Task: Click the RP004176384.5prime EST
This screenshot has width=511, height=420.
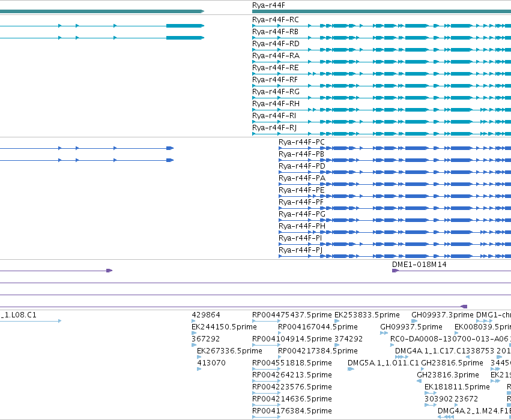Action: click(292, 412)
